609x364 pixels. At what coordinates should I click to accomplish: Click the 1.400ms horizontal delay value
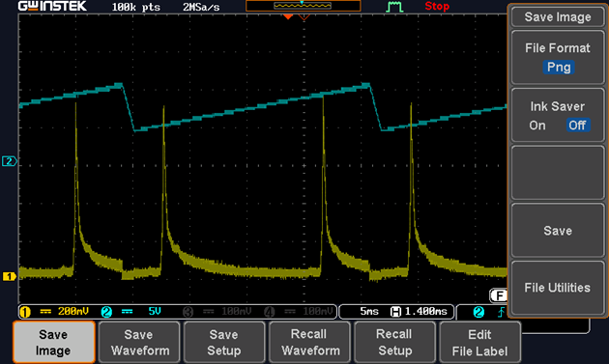426,311
